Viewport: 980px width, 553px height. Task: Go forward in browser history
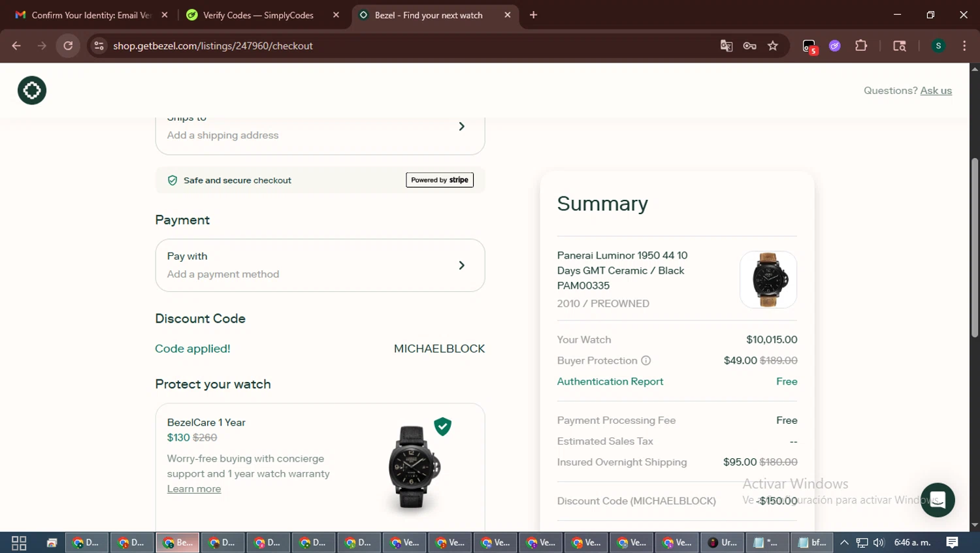tap(42, 46)
